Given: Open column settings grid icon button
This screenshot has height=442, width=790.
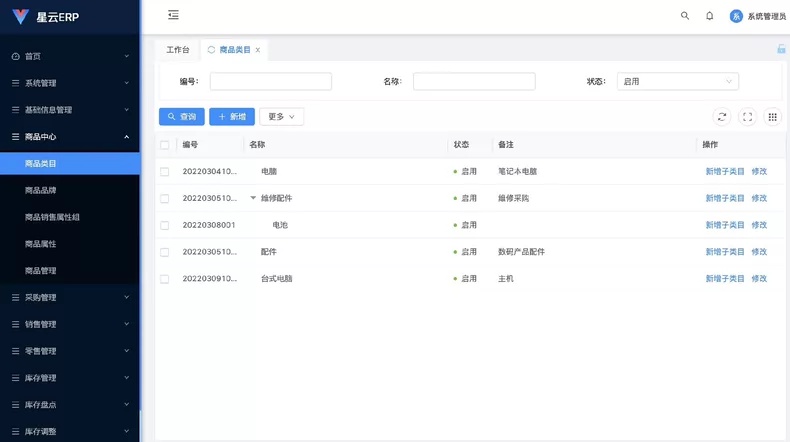Looking at the screenshot, I should (x=772, y=117).
